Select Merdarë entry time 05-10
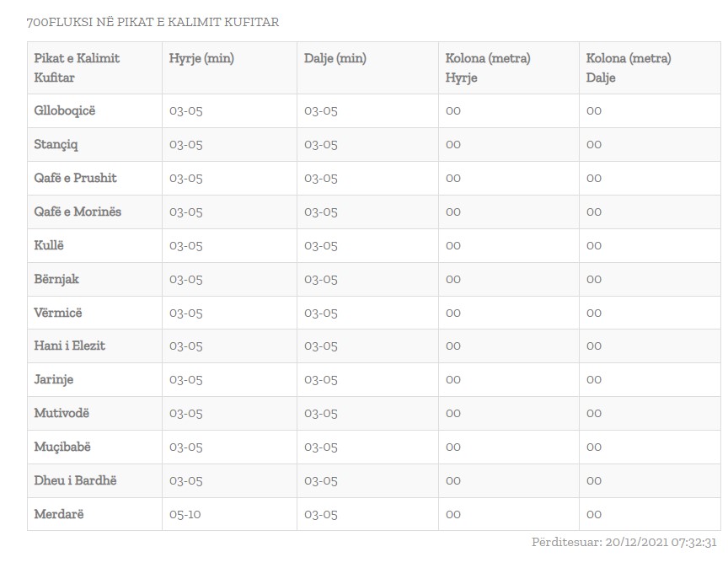Screen dimensions: 728x568 (x=185, y=515)
